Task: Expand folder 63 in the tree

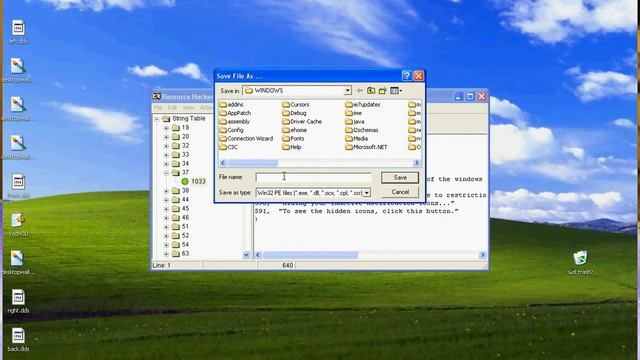Action: [x=166, y=254]
